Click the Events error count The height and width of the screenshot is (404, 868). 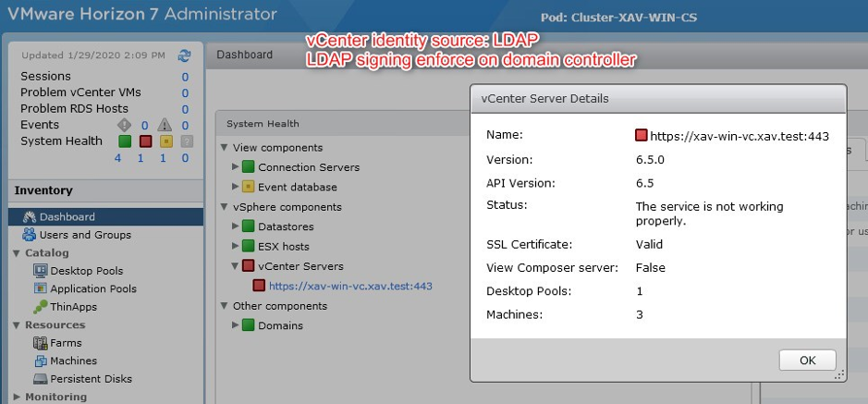(144, 126)
